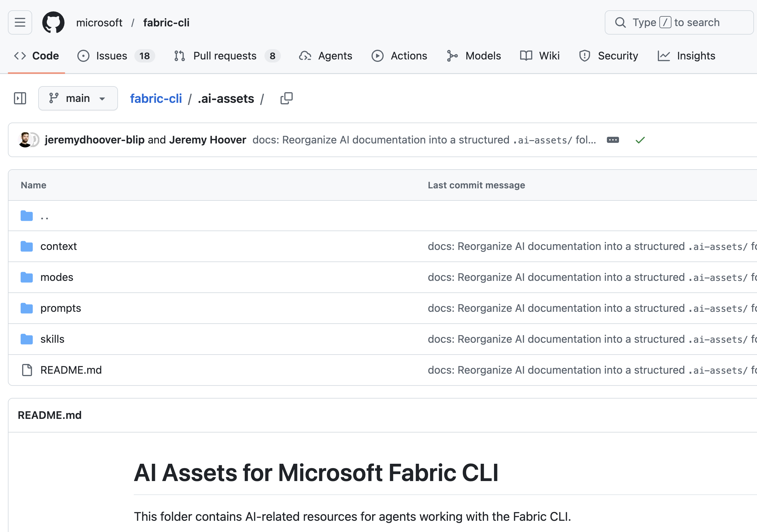Open the Agents tab

(326, 56)
